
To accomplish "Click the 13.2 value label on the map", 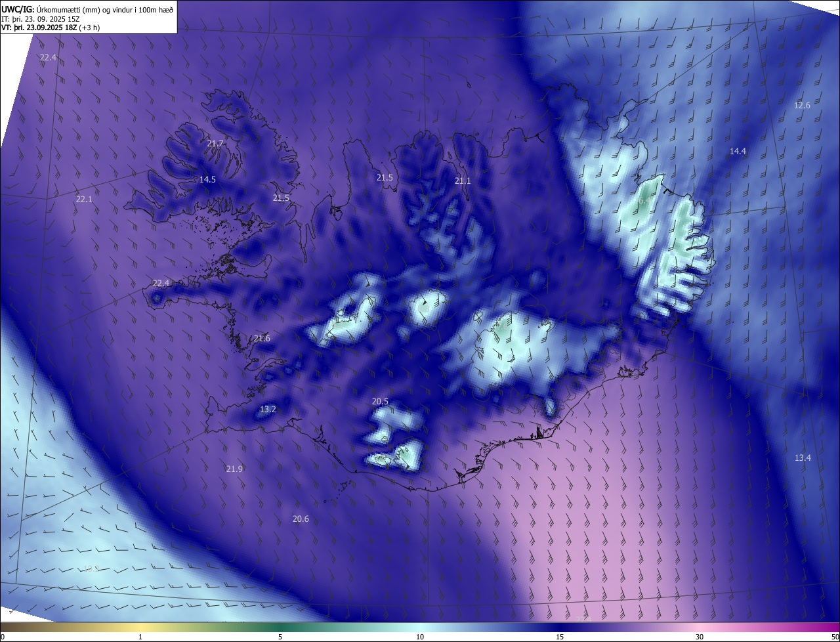I will [x=268, y=409].
